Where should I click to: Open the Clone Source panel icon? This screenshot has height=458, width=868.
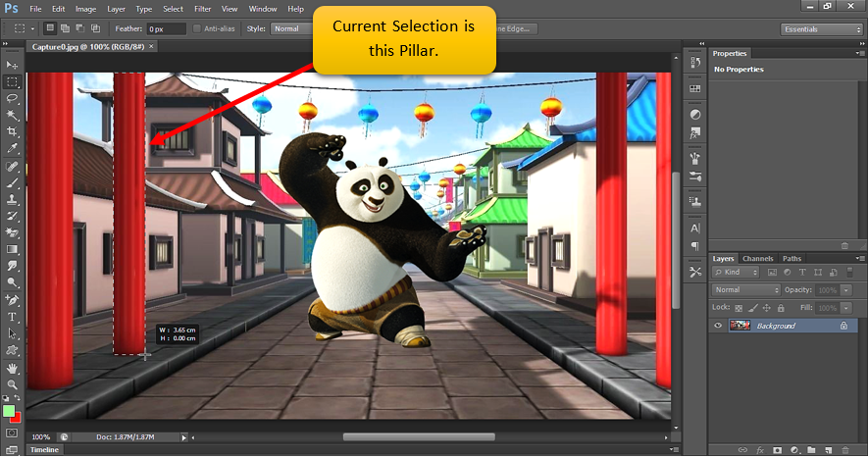click(695, 202)
